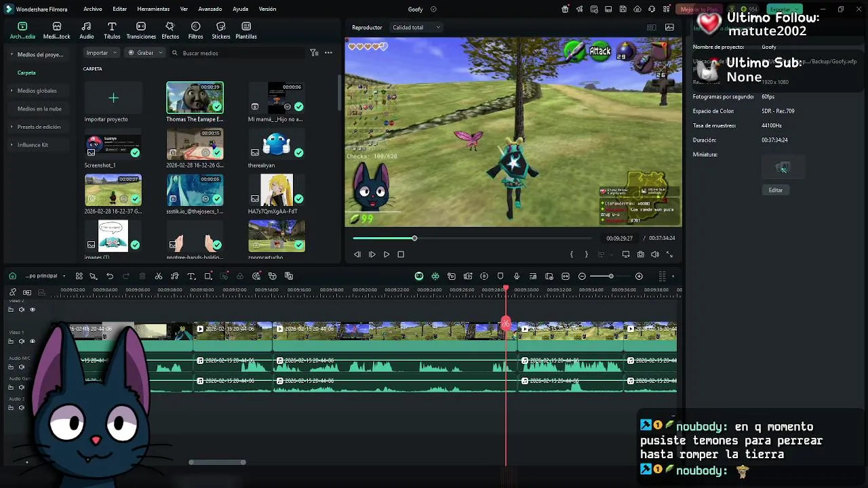Open the Títulos tab
This screenshot has width=868, height=488.
pyautogui.click(x=112, y=30)
